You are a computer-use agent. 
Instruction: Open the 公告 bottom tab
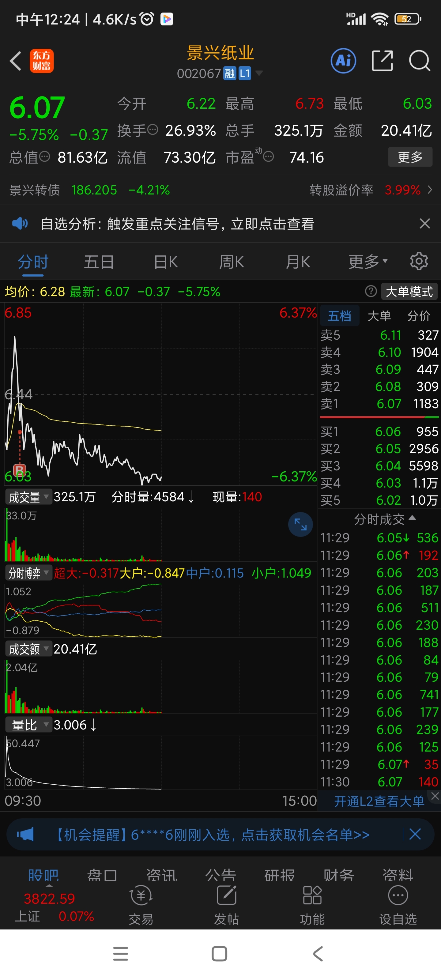[x=221, y=874]
